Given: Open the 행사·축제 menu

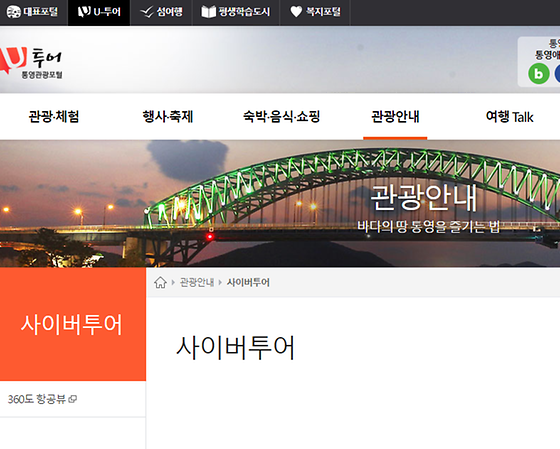Looking at the screenshot, I should pyautogui.click(x=168, y=116).
